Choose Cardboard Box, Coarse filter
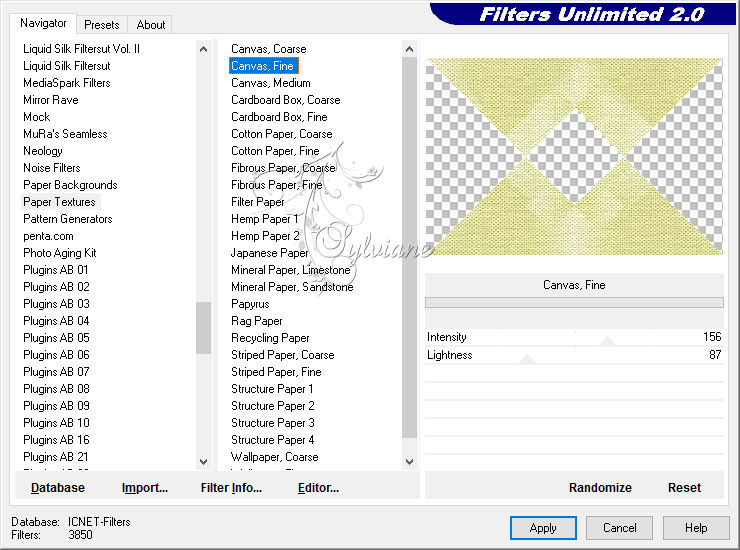The height and width of the screenshot is (550, 740). pos(286,100)
